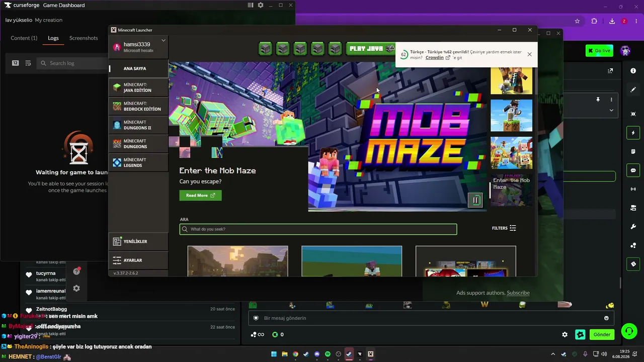
Task: Open the three-dot menu on pinned card
Action: point(611,100)
